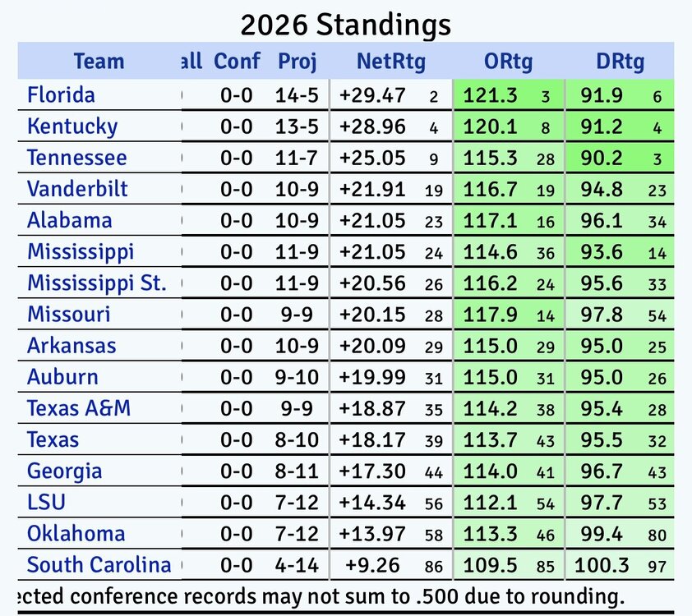Go to the LSU team page
Image resolution: width=692 pixels, height=616 pixels.
pos(46,502)
